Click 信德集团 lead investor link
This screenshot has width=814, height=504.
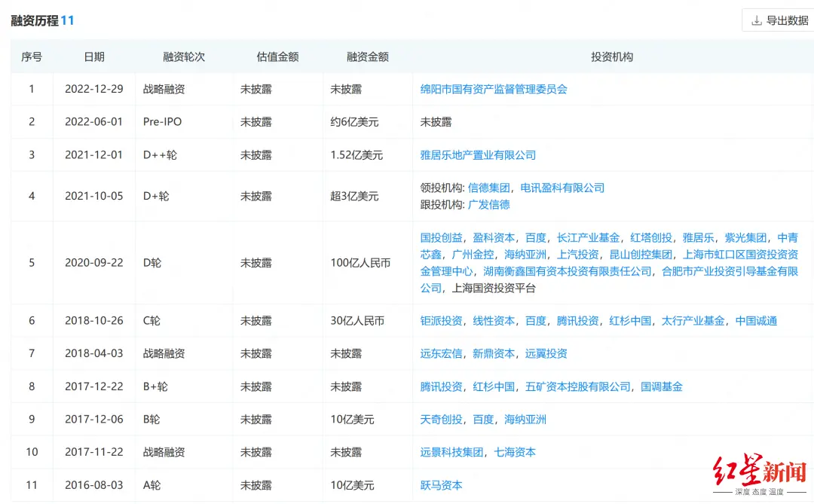point(488,188)
